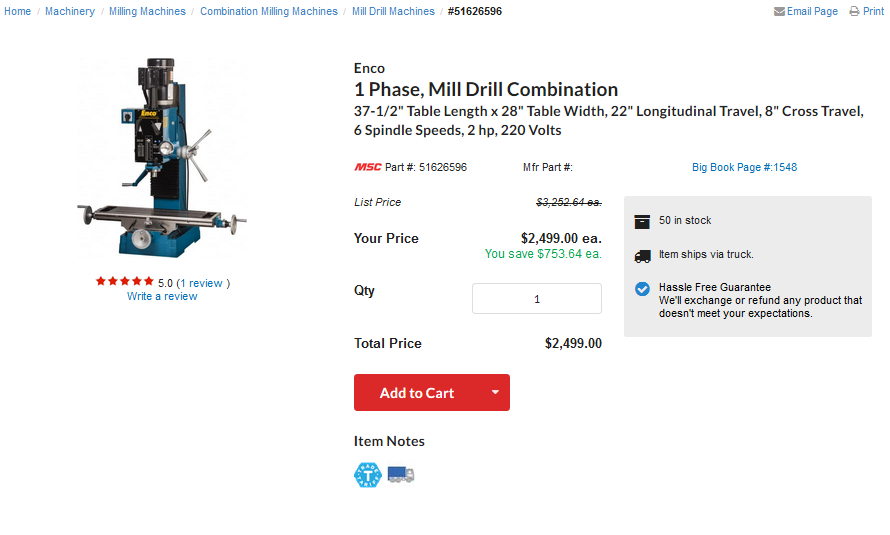Screen dimensions: 890x535
Task: Open the Home breadcrumb link
Action: pyautogui.click(x=18, y=11)
